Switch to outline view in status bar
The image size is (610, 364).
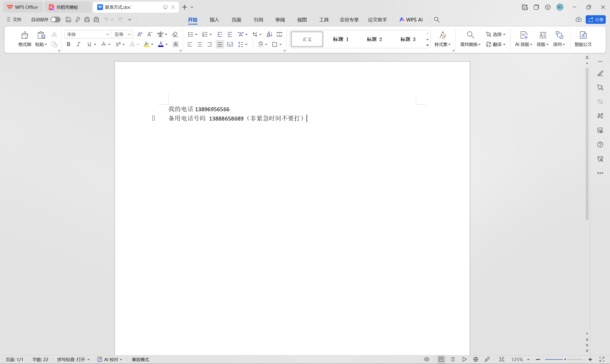click(453, 359)
